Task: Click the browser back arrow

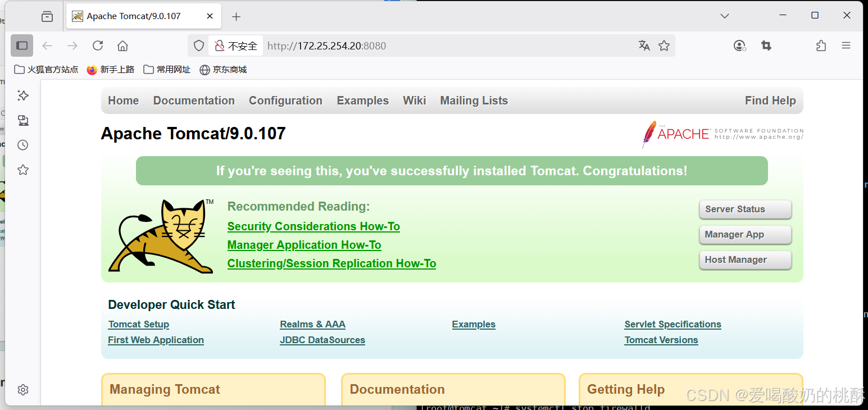Action: click(47, 45)
